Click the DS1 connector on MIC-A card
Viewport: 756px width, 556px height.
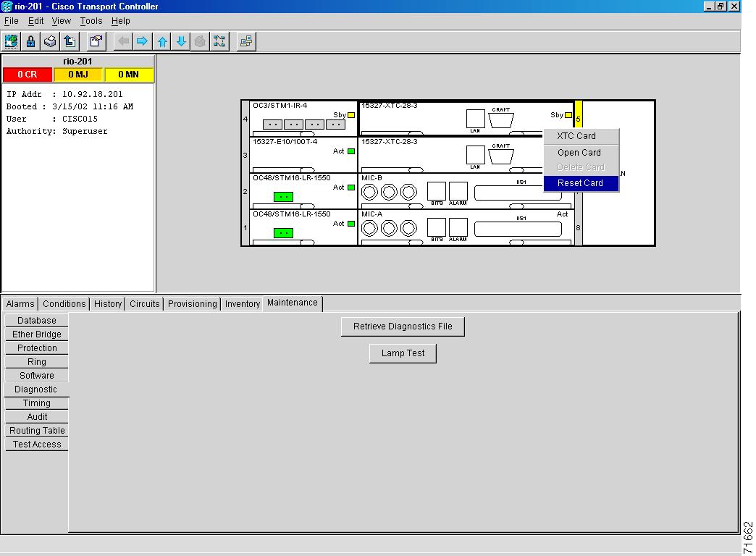518,229
